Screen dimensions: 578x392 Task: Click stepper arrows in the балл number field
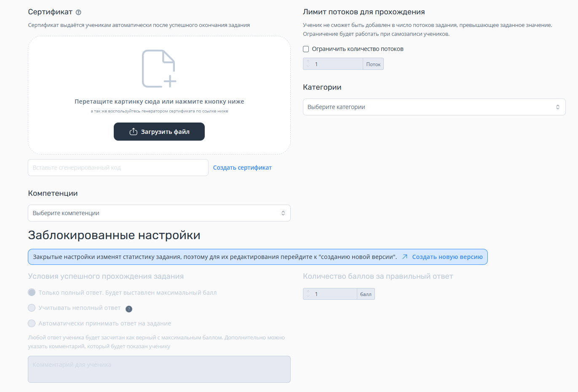pyautogui.click(x=308, y=294)
